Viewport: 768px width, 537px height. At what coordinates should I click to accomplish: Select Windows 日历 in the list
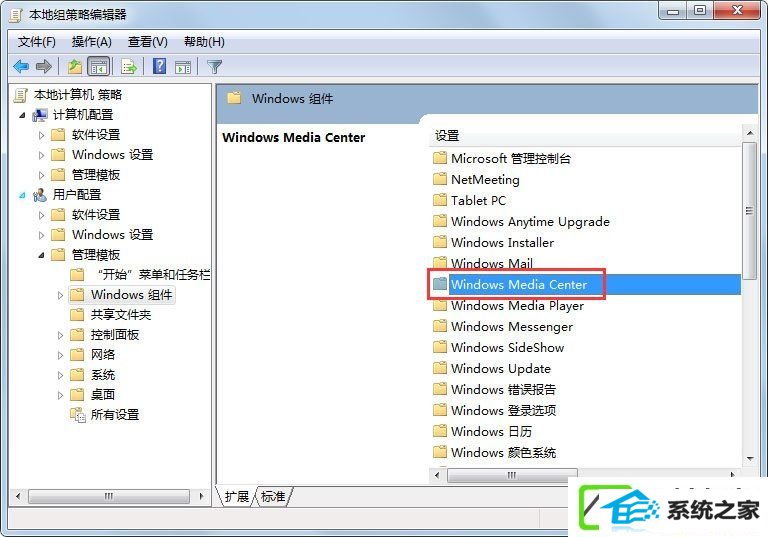coord(491,432)
